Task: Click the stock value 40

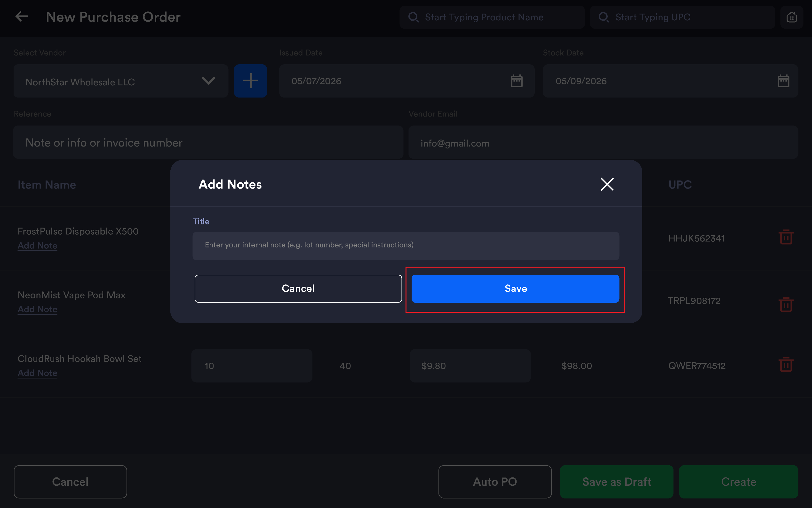Action: pyautogui.click(x=345, y=366)
